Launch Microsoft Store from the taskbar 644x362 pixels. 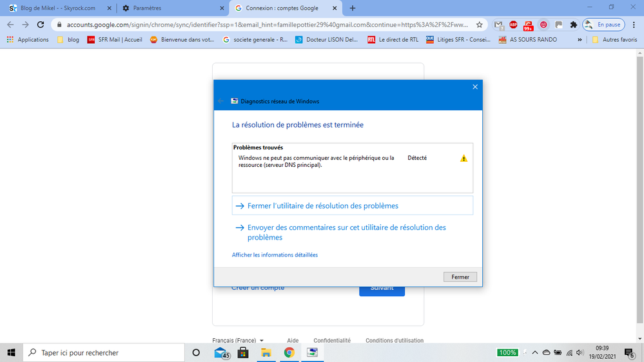point(243,352)
